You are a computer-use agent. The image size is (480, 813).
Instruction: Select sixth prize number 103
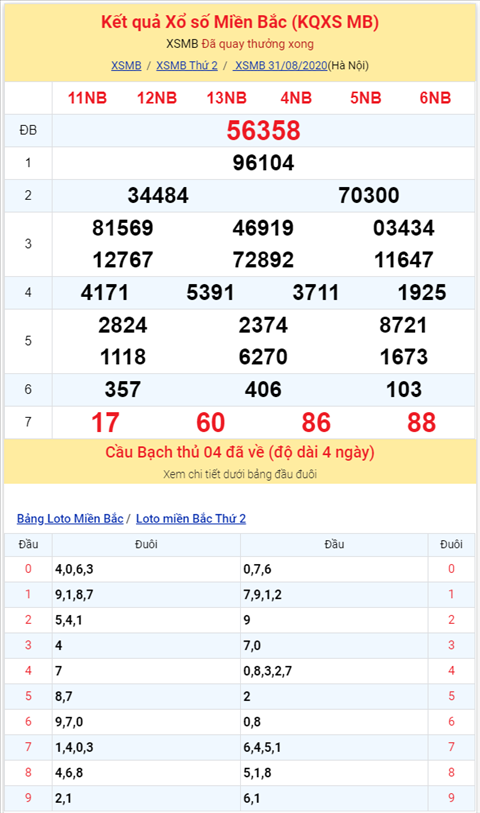tap(404, 390)
